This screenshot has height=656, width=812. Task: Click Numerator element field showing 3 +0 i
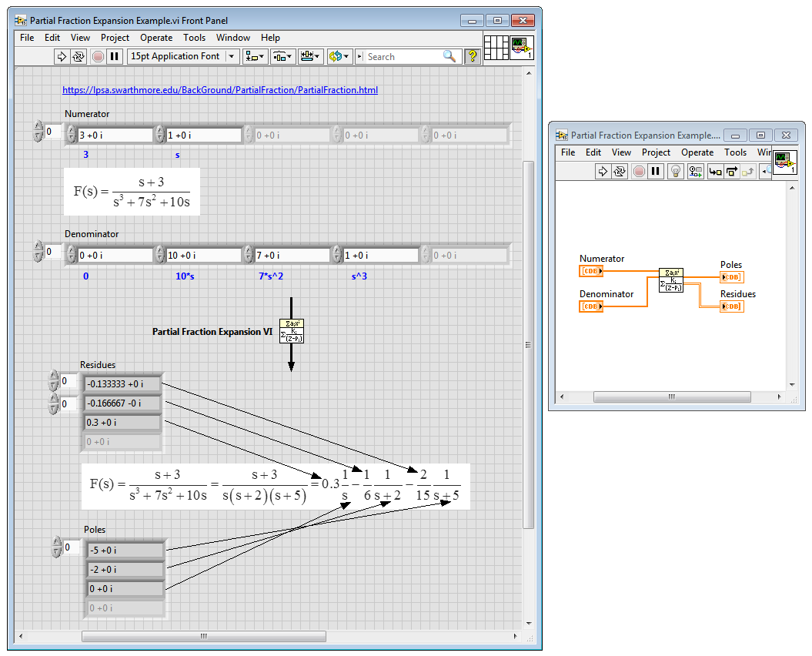pyautogui.click(x=115, y=136)
